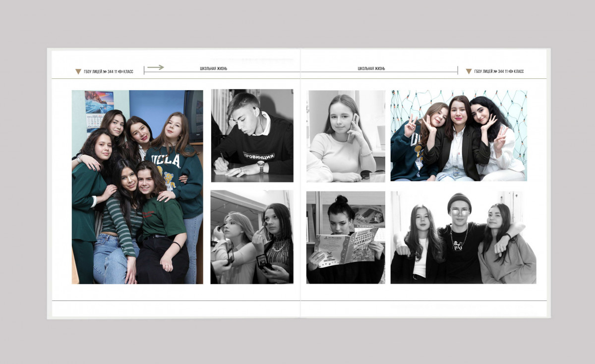Select photo of girl talking on phone
The height and width of the screenshot is (364, 595).
(x=346, y=136)
